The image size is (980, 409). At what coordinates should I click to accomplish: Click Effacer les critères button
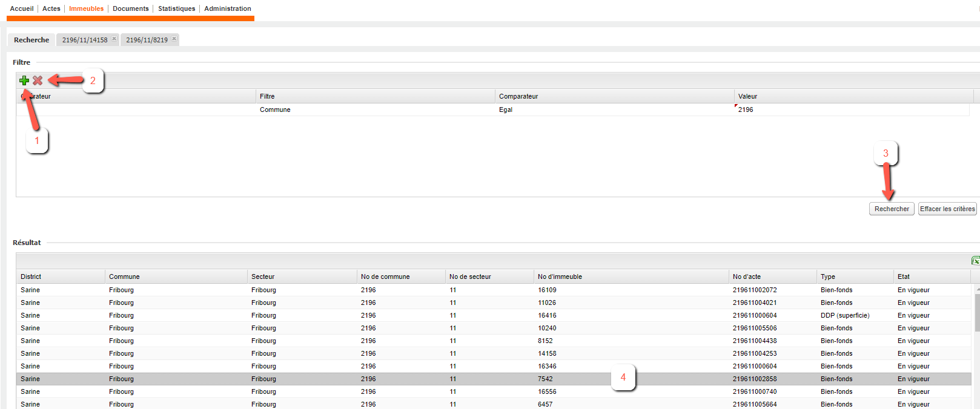point(947,209)
